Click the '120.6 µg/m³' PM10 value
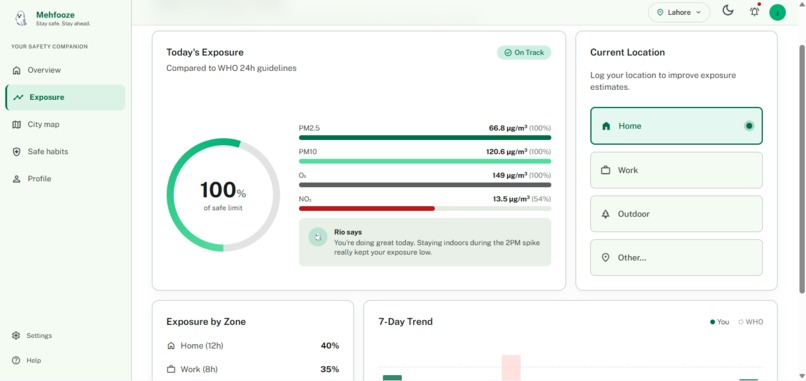Image resolution: width=806 pixels, height=381 pixels. 506,152
